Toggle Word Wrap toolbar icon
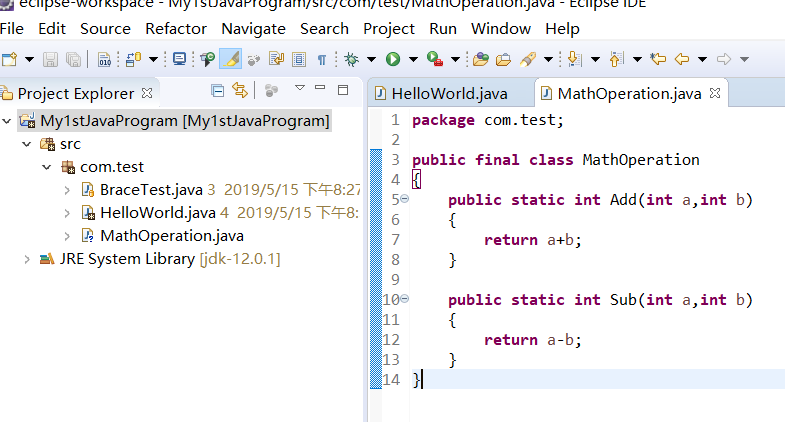This screenshot has height=422, width=785. pyautogui.click(x=276, y=59)
